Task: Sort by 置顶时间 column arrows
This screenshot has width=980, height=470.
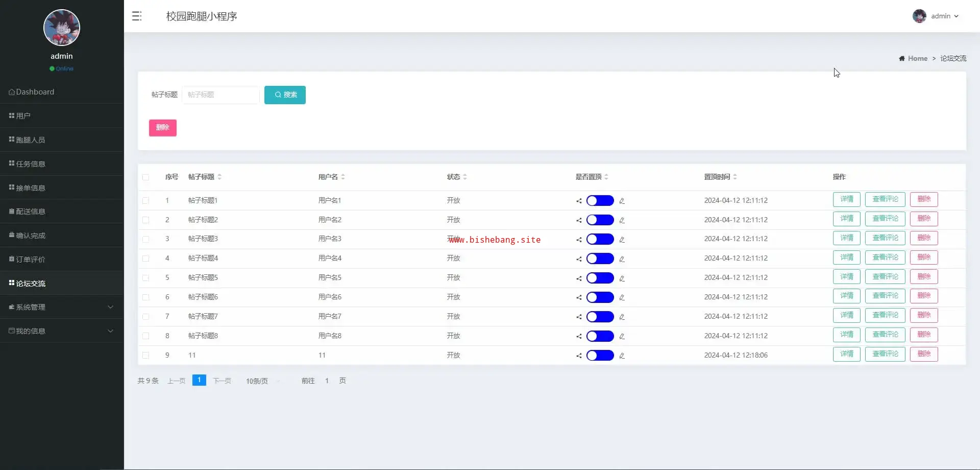Action: [x=735, y=177]
